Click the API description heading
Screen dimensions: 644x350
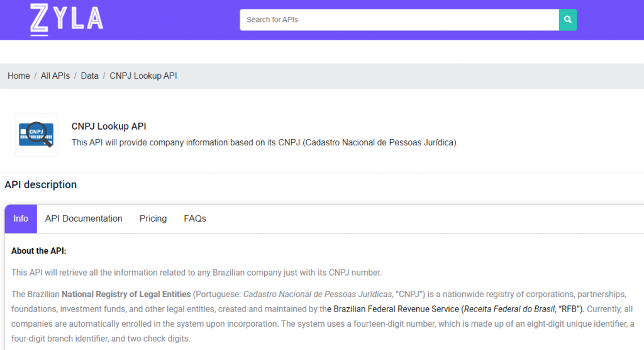pos(41,184)
